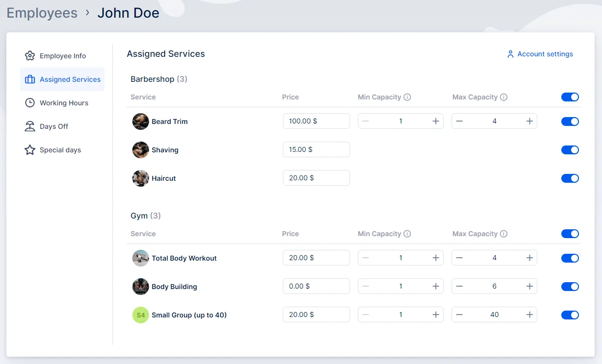Image resolution: width=602 pixels, height=364 pixels.
Task: Click the Max Capacity info icon under Gym
Action: 503,234
